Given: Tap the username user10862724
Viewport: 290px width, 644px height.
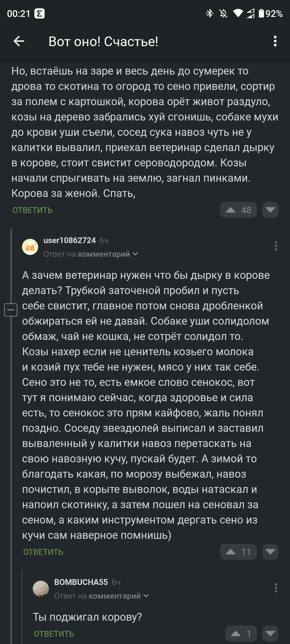Looking at the screenshot, I should point(69,239).
